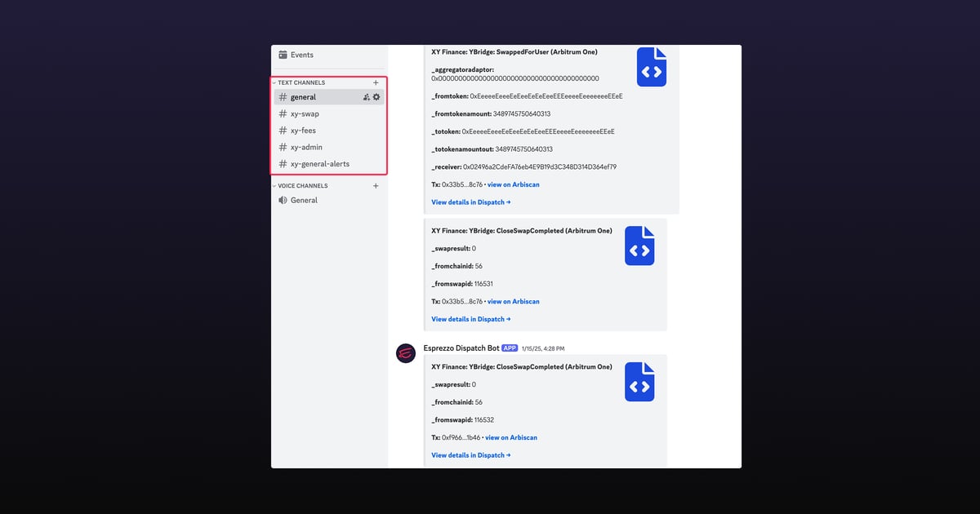Open code file icon in SwappedForUser message
This screenshot has height=514, width=980.
(652, 67)
